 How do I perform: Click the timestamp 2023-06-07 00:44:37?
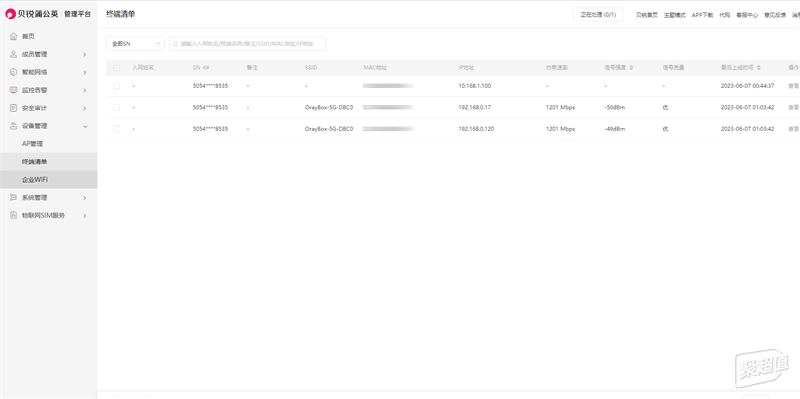point(747,86)
